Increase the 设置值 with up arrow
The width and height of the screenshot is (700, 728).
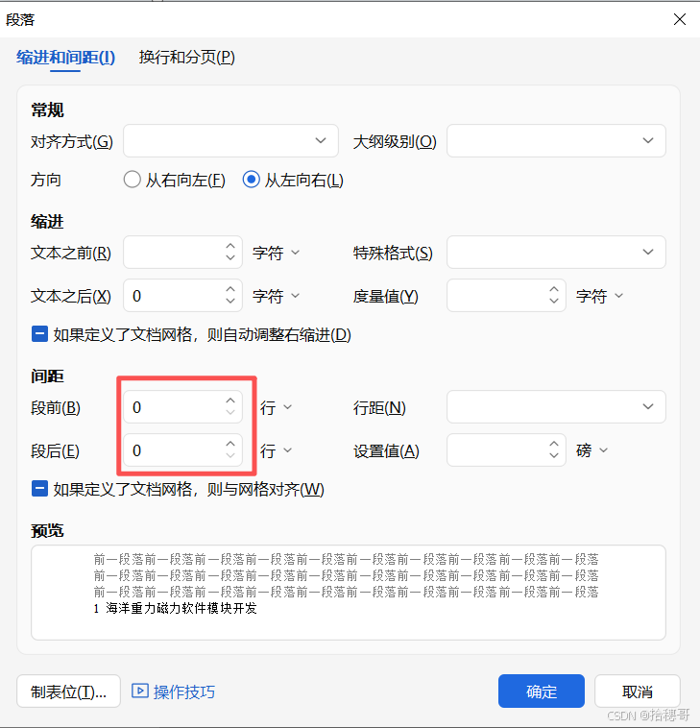pos(554,444)
